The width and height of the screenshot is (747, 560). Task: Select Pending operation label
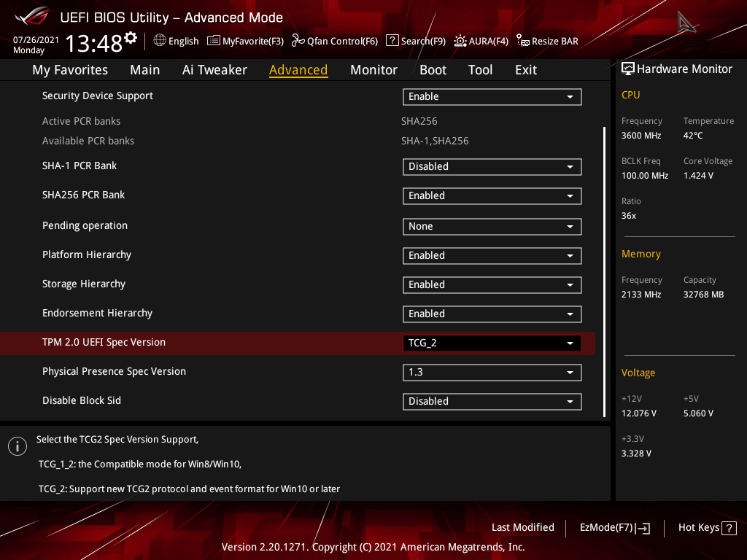coord(85,226)
